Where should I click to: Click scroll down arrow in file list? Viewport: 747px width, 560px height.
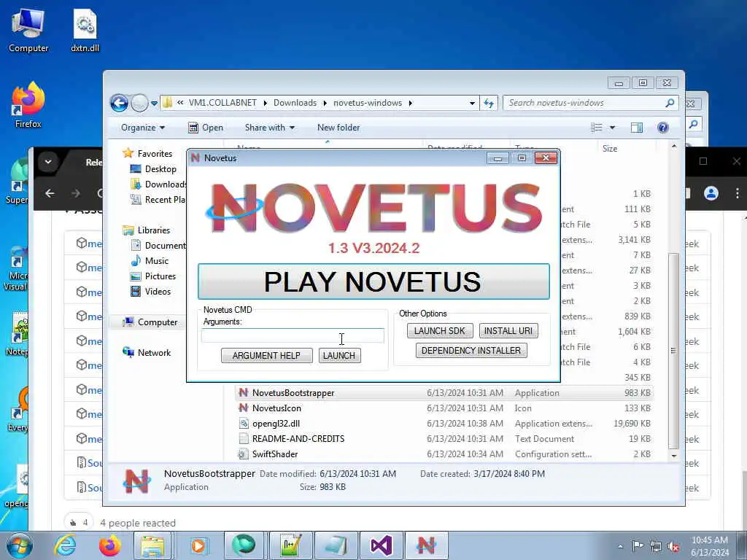[x=673, y=456]
